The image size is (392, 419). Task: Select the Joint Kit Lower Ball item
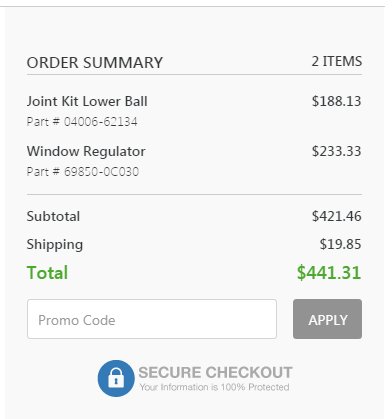coord(87,101)
